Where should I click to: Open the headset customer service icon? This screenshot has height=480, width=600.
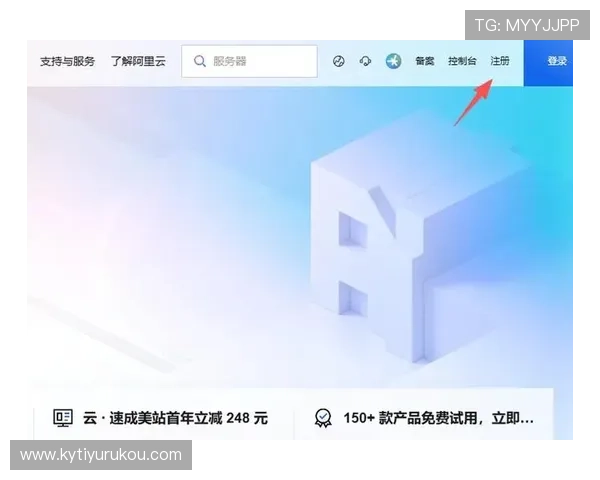tap(365, 61)
